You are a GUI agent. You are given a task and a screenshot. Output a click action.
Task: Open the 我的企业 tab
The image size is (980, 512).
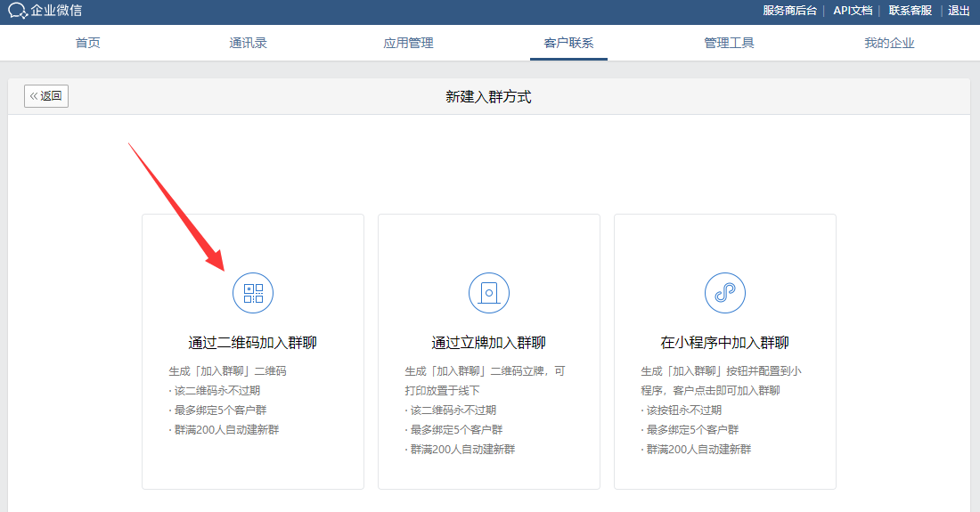click(x=889, y=43)
